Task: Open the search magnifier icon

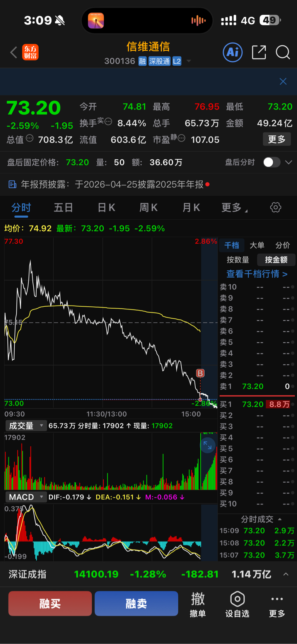Action: coord(283,52)
